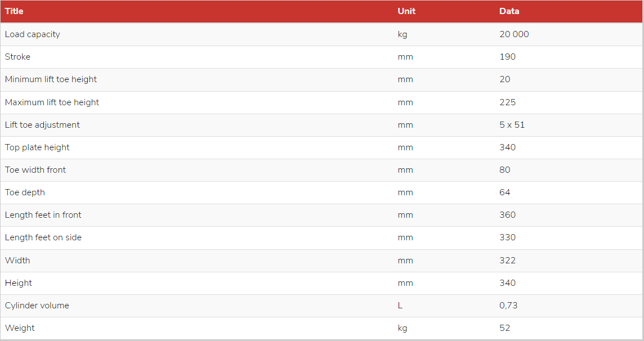Image resolution: width=644 pixels, height=341 pixels.
Task: Click the 5 x 51 adjustment value
Action: pos(512,125)
